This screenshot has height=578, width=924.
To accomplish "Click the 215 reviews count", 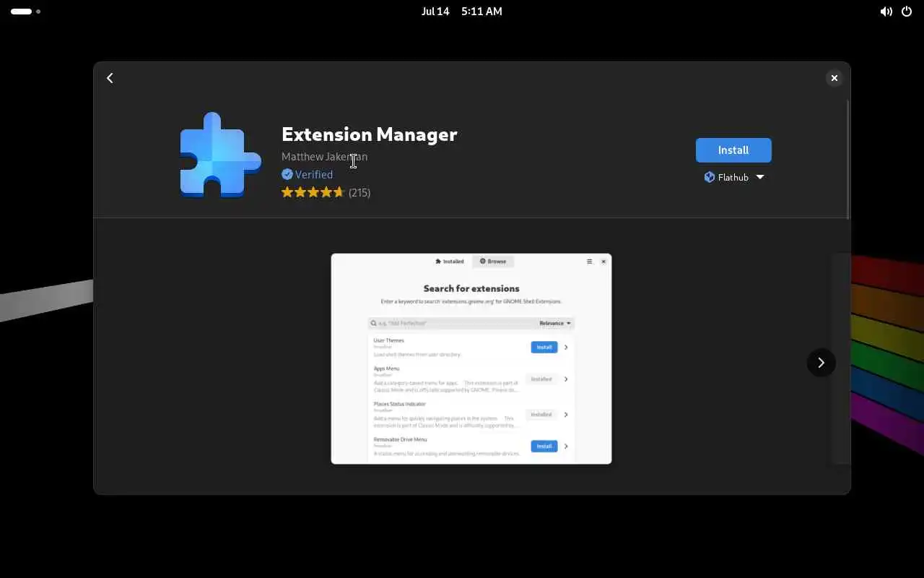I will (359, 192).
